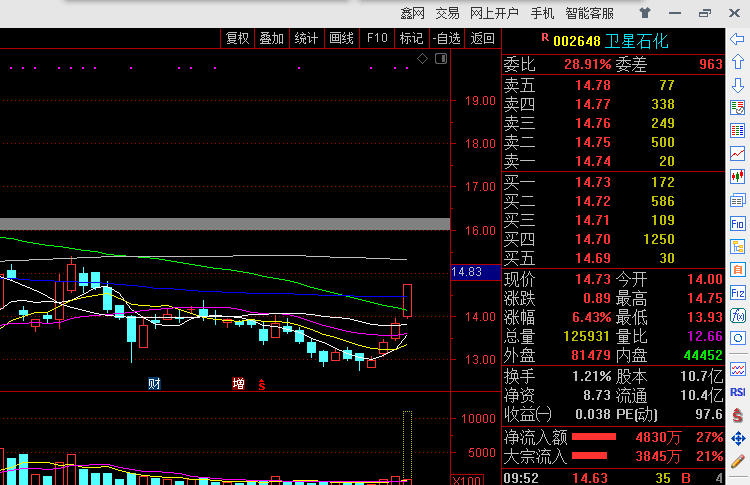Click the shirt skin icon in title bar
This screenshot has height=485, width=750.
pyautogui.click(x=645, y=13)
